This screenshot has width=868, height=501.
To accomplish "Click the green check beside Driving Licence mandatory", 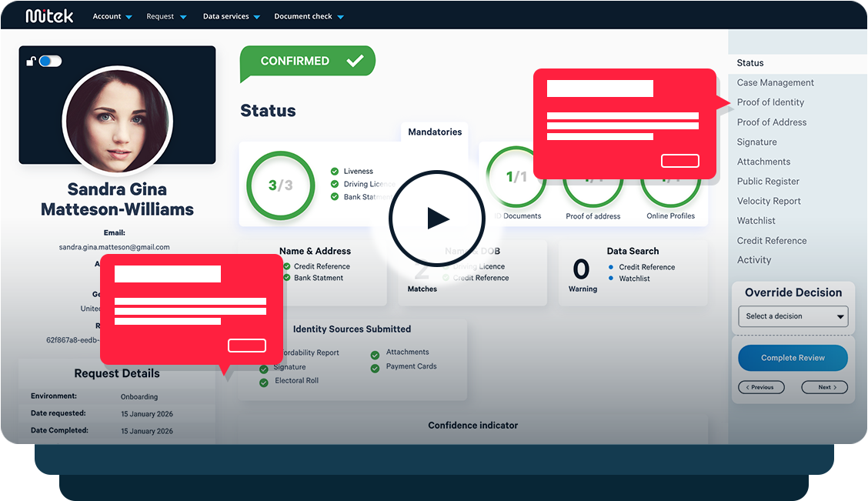I will click(x=335, y=184).
